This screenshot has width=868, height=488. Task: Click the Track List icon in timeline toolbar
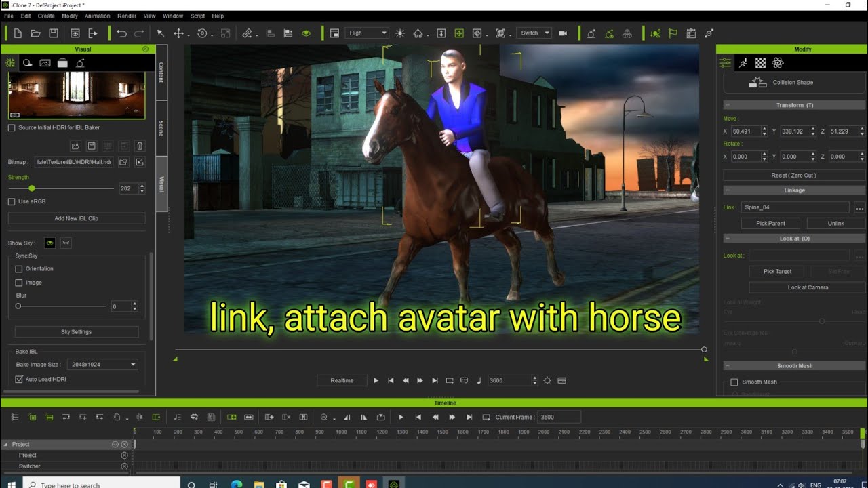point(14,417)
